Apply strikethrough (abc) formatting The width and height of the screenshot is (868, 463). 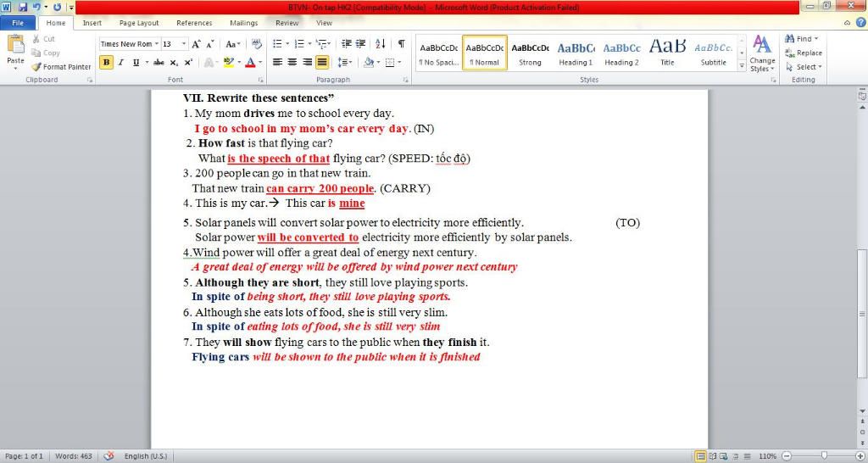pos(159,63)
